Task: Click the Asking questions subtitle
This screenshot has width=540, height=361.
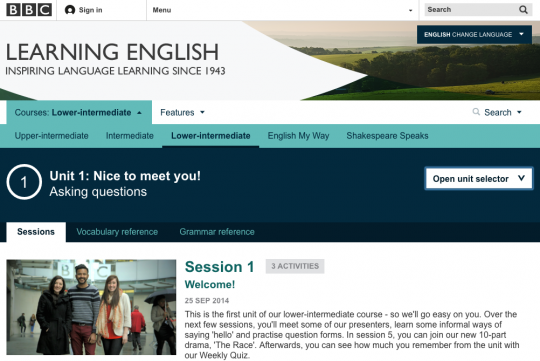Action: click(98, 192)
